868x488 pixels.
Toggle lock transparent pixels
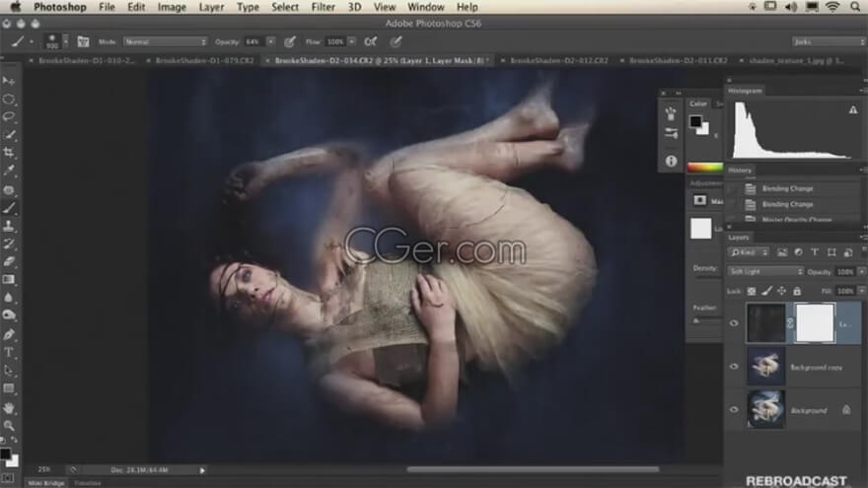(x=752, y=291)
